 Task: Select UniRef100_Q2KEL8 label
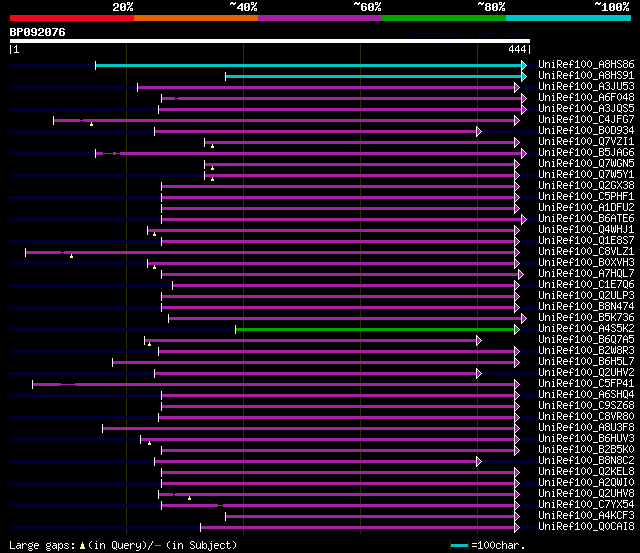[x=586, y=472]
